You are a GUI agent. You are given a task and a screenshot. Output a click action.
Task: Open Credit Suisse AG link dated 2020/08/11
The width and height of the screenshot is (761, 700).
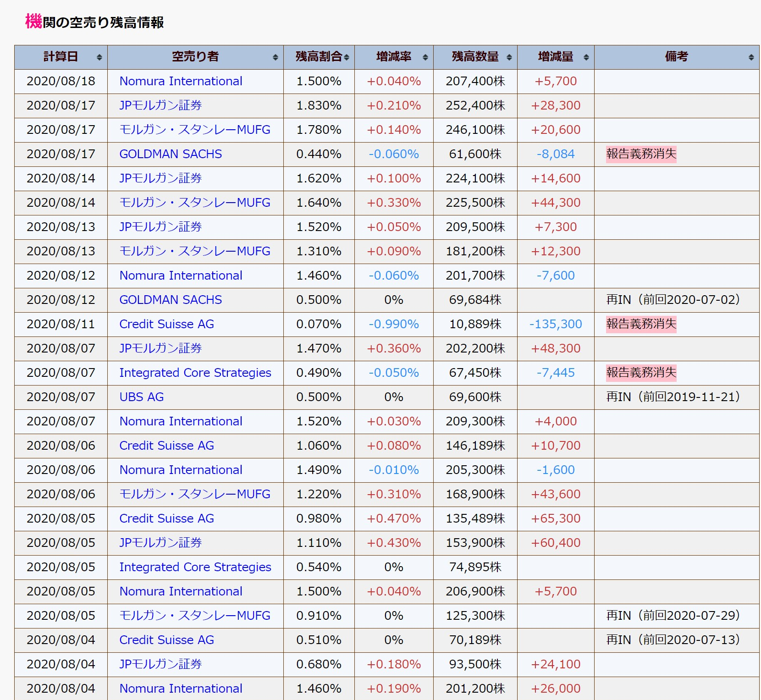pos(166,324)
